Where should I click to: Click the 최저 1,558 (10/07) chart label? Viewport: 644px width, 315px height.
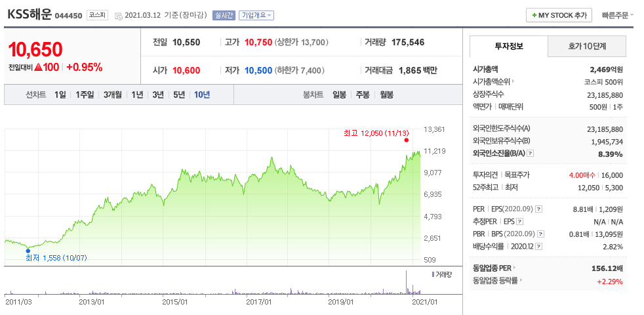[x=56, y=259]
